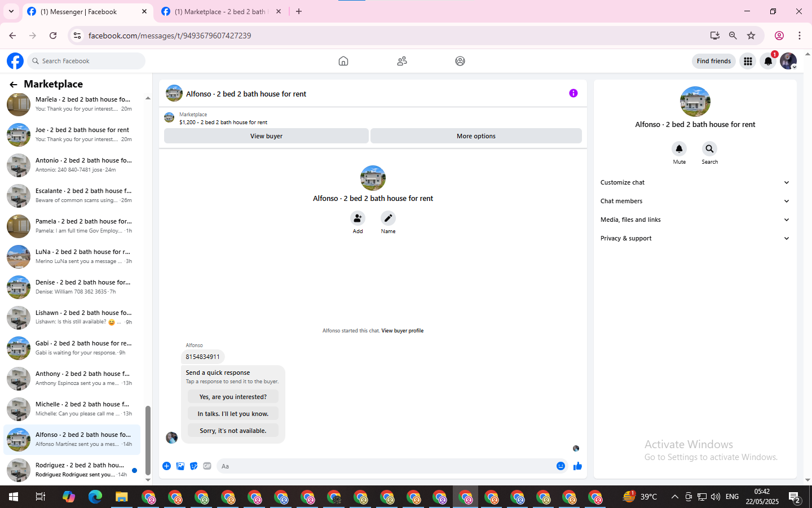Open the taskbar weather widget showing 39°C
Viewport: 812px width, 508px height.
point(640,497)
